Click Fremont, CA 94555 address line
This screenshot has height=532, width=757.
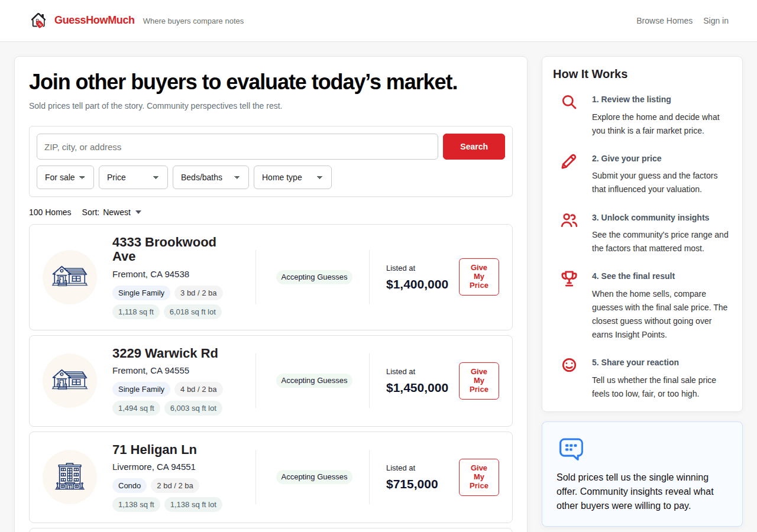pyautogui.click(x=151, y=371)
